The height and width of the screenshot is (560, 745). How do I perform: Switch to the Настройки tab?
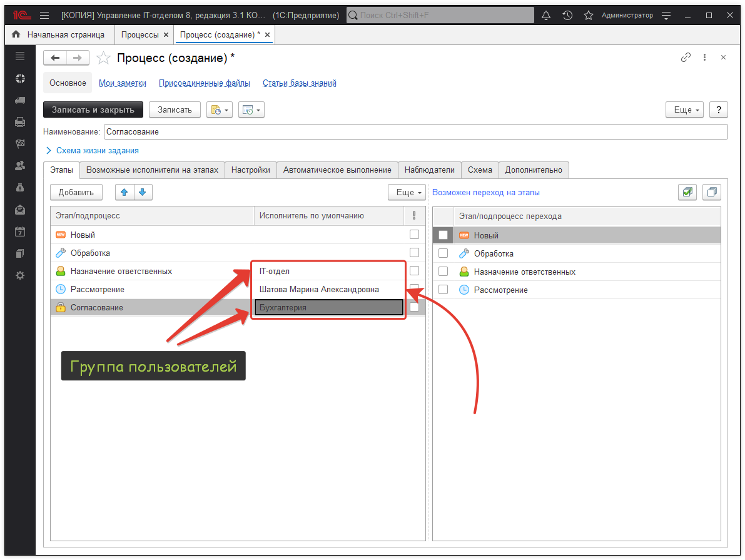point(250,170)
